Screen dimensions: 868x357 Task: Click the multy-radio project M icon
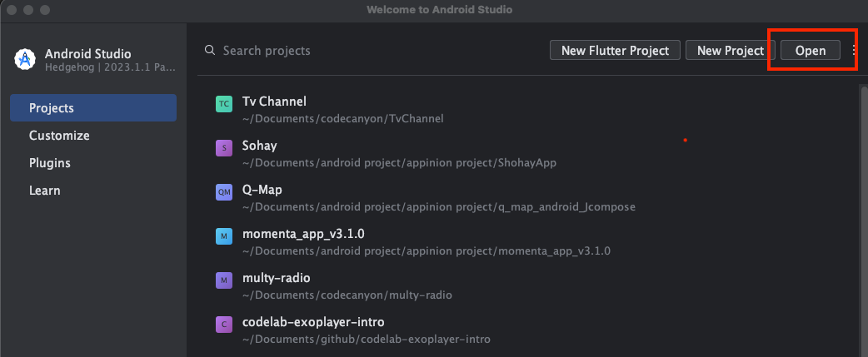(223, 280)
